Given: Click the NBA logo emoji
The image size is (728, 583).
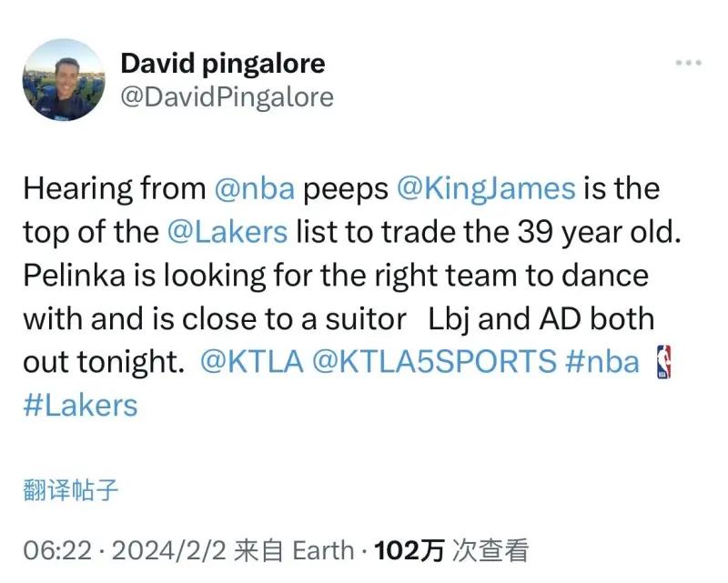Looking at the screenshot, I should click(662, 361).
